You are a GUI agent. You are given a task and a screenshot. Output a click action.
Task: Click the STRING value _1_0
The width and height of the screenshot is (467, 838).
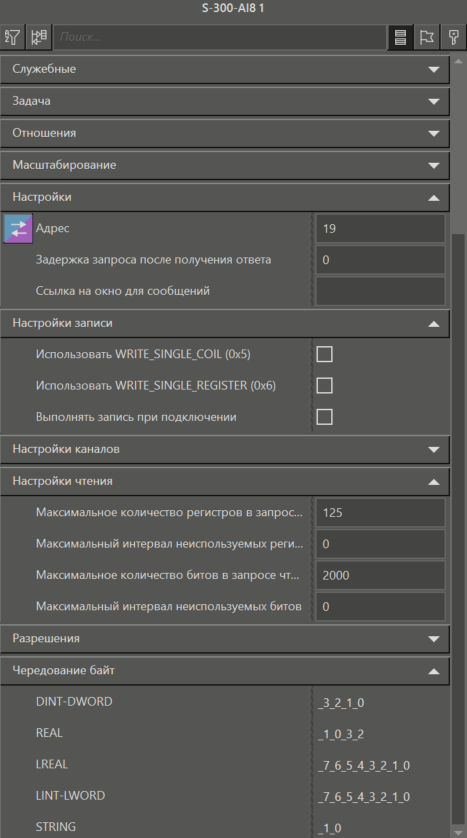330,828
